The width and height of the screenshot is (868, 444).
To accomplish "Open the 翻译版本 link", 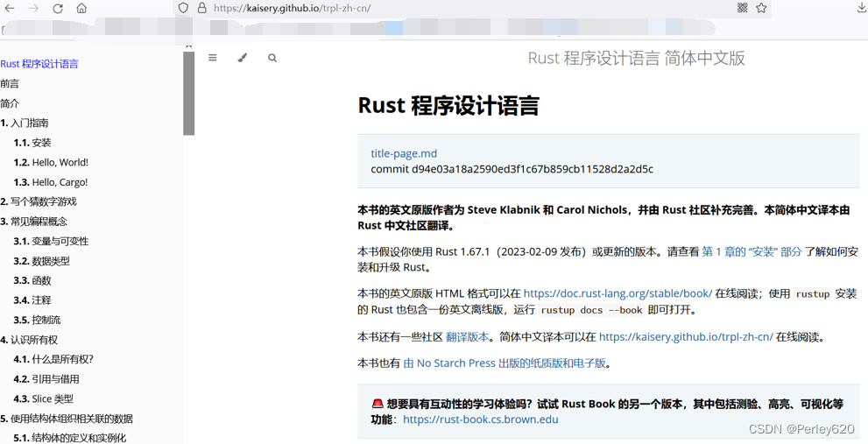I will pyautogui.click(x=467, y=336).
